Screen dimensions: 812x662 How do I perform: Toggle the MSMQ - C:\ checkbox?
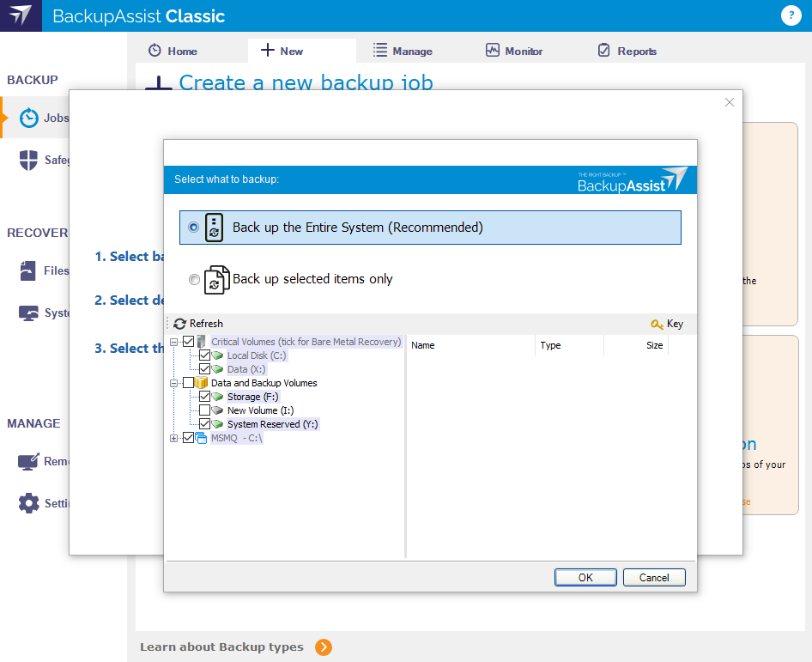pos(189,438)
